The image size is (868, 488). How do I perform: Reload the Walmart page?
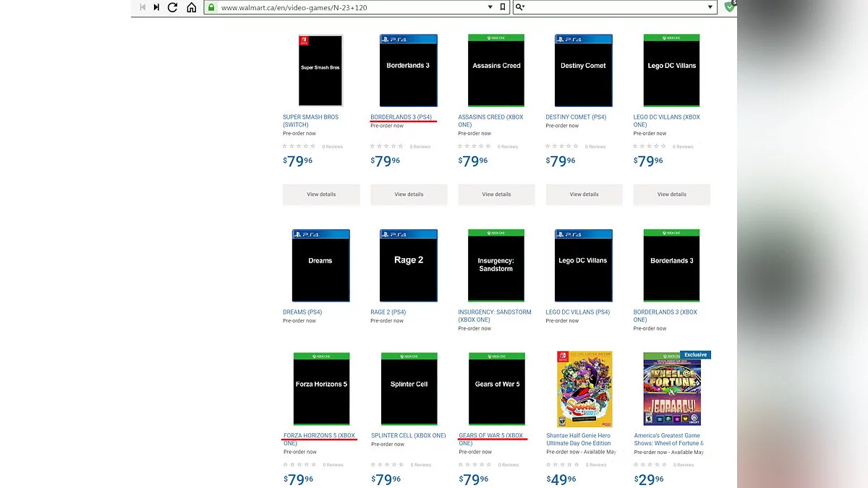click(x=172, y=7)
